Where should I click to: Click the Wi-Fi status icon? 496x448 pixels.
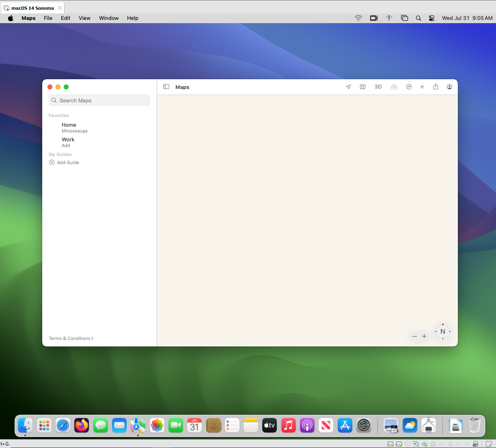point(358,18)
